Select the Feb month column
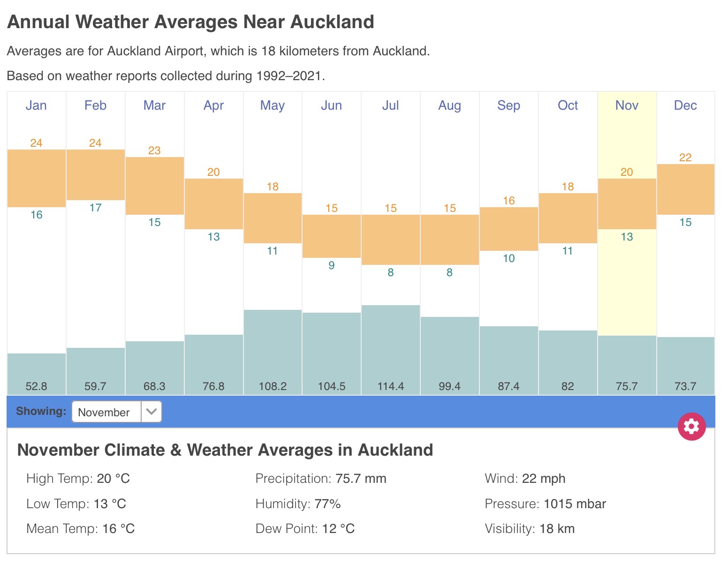728x563 pixels. pos(95,105)
